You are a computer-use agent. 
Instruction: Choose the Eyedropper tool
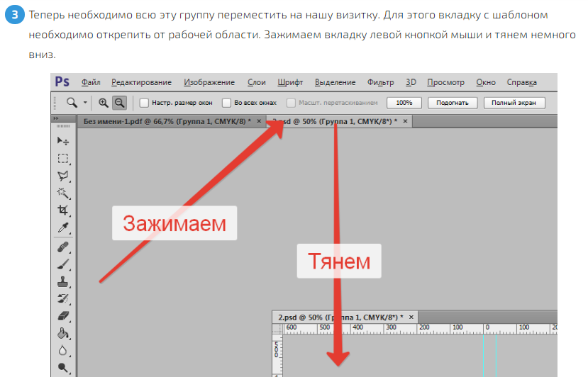[63, 227]
